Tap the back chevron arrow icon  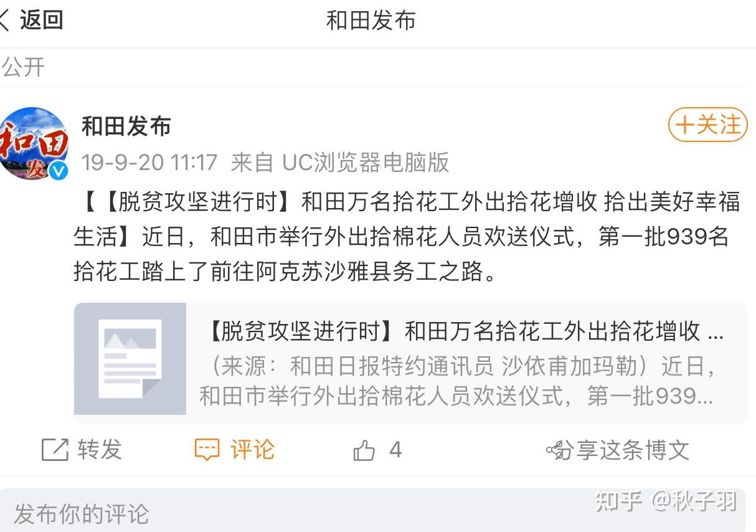click(x=5, y=20)
